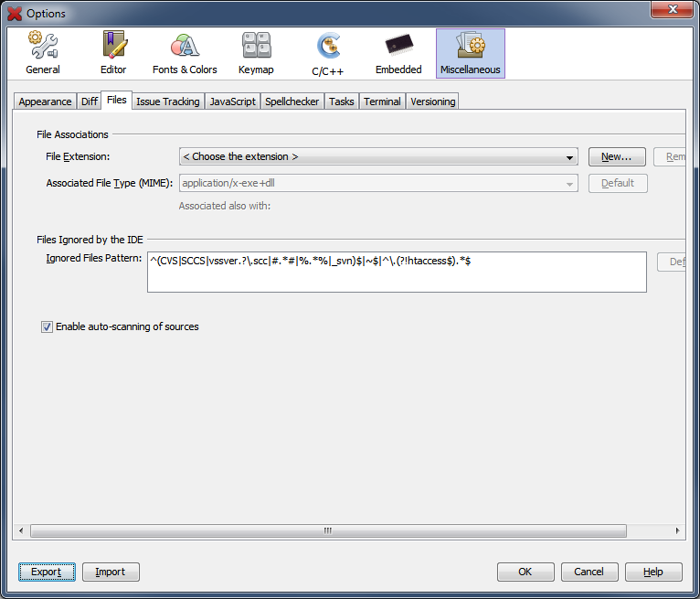Click the partially visible Remove button
The image size is (700, 599).
pos(670,156)
